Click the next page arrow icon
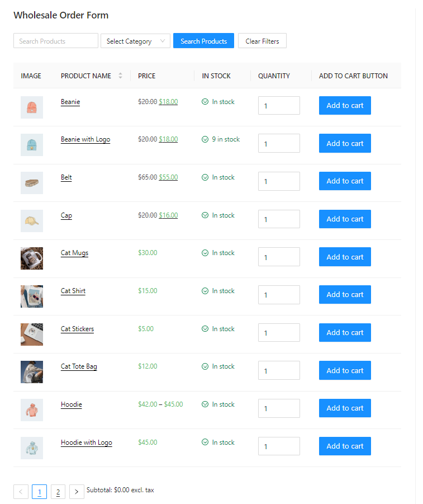This screenshot has width=423, height=504. pos(77,492)
